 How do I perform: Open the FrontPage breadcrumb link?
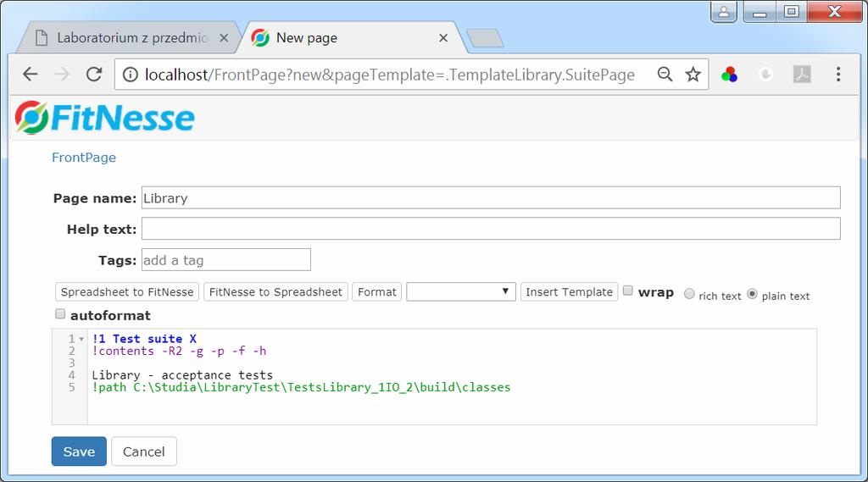pyautogui.click(x=84, y=158)
